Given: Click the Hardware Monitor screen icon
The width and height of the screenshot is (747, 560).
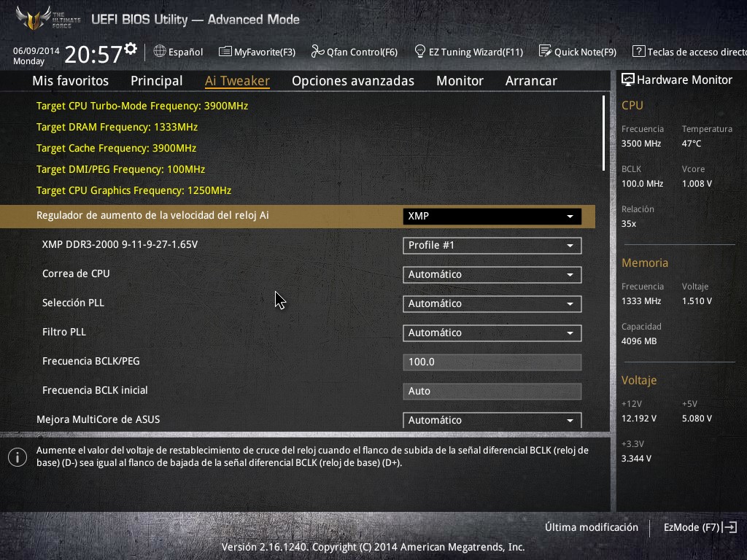Looking at the screenshot, I should [628, 80].
